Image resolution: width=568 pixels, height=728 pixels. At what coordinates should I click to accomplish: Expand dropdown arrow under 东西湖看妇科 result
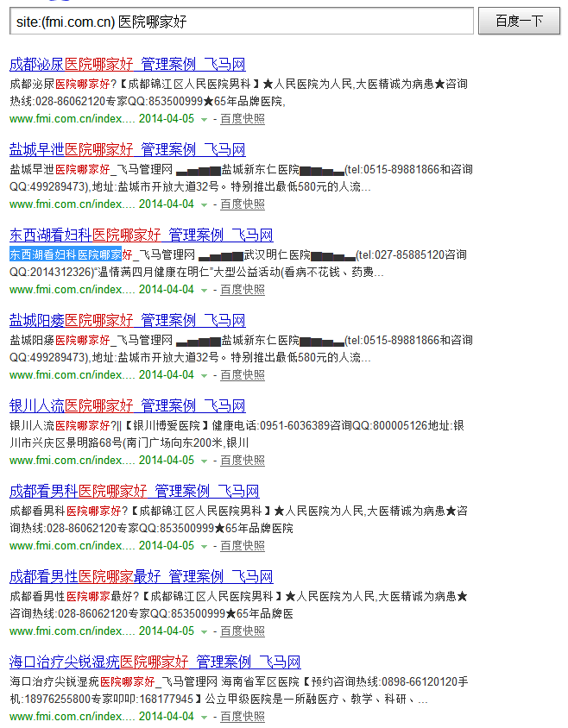(204, 290)
